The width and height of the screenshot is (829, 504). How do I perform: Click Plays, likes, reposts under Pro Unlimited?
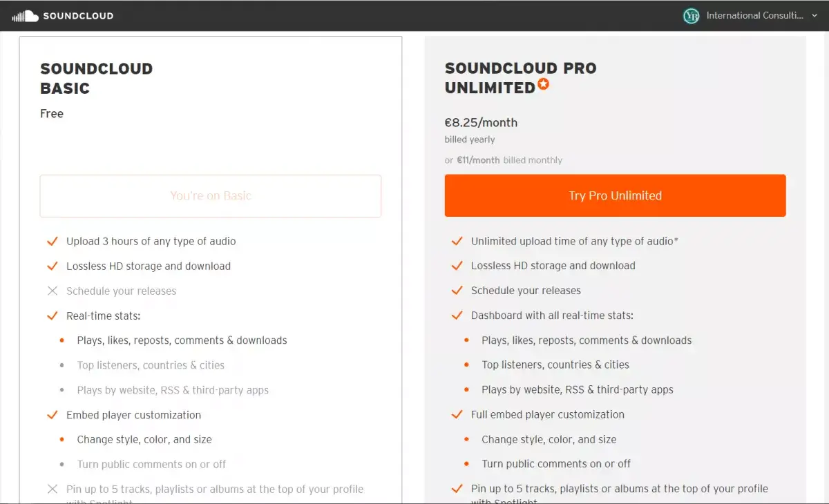point(587,340)
